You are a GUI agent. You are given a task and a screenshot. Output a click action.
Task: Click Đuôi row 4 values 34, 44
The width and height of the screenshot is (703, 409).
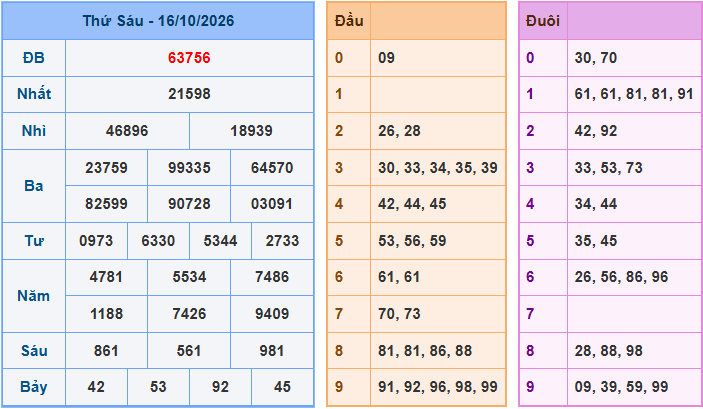click(x=596, y=204)
